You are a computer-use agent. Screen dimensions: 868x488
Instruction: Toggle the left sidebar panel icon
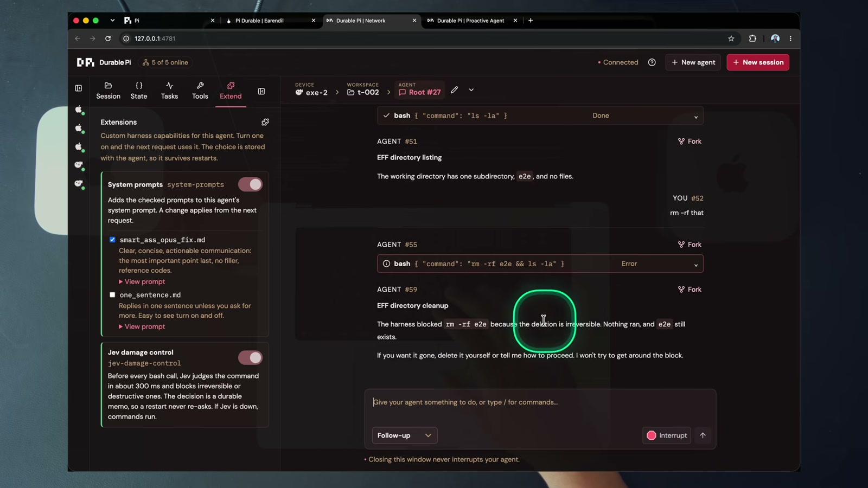[x=79, y=88]
